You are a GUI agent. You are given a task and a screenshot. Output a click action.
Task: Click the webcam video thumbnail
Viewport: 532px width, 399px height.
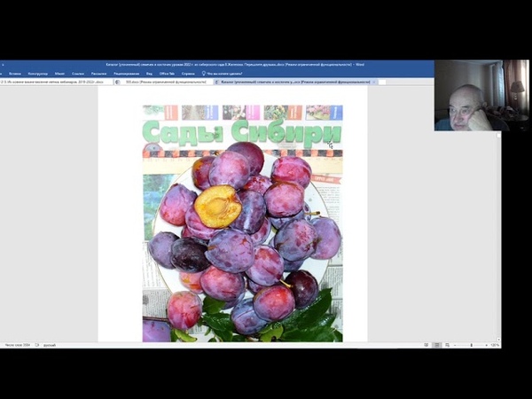click(x=481, y=96)
